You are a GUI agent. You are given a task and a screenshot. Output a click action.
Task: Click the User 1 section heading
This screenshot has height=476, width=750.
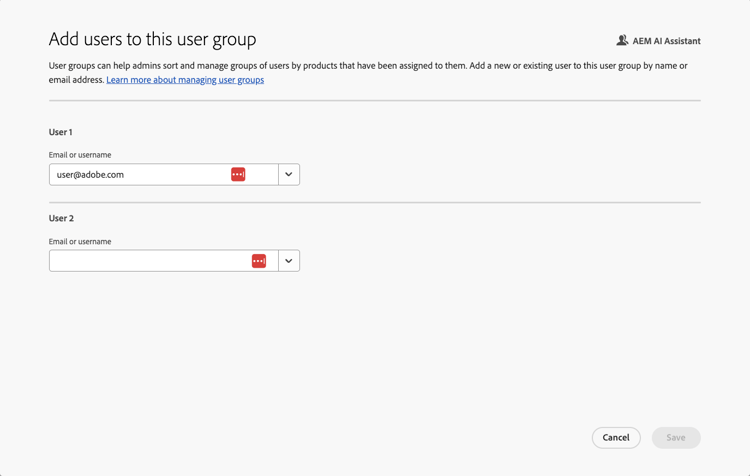coord(61,132)
